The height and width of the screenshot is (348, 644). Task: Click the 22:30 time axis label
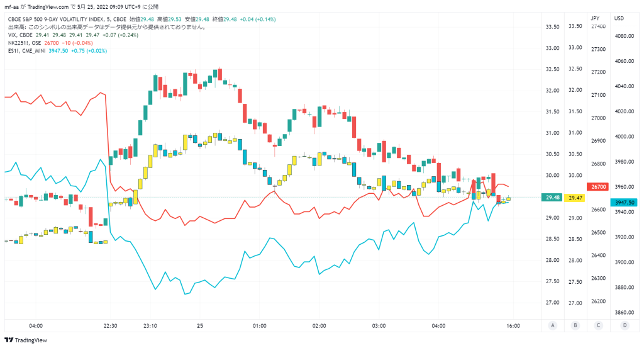(110, 326)
